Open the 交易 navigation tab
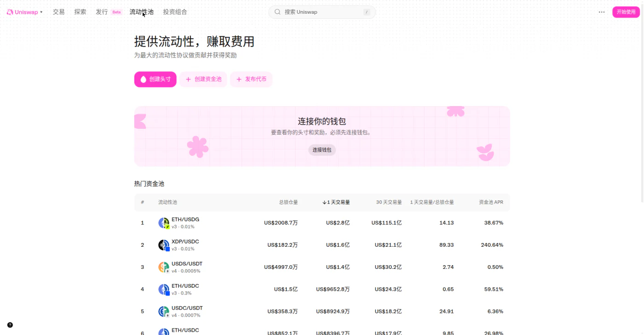644x335 pixels. click(59, 12)
